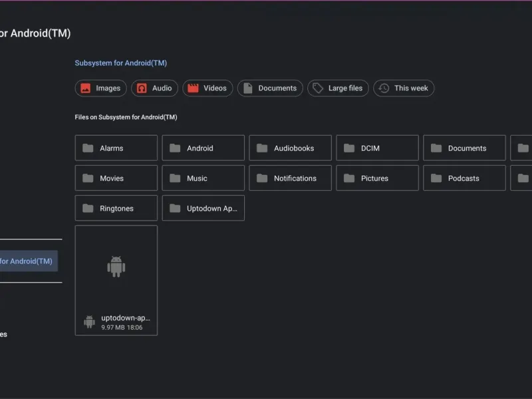Click the tag icon on Large files

[x=318, y=88]
